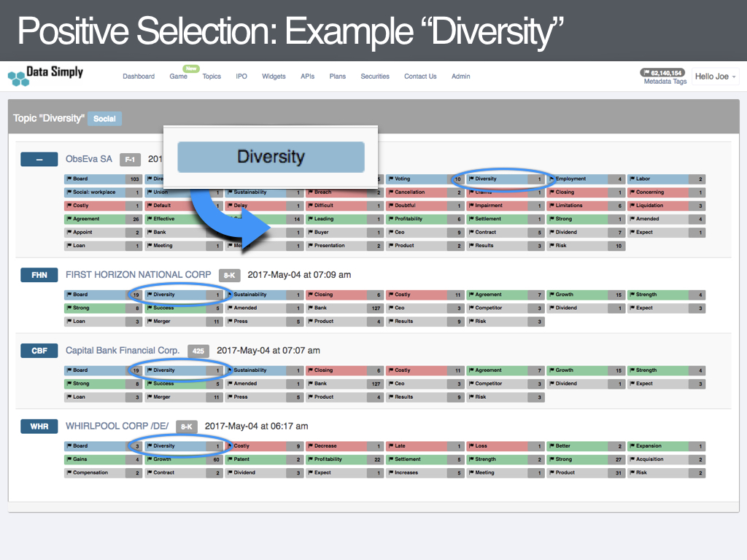Select the ObsEva Liquidation tag

tap(666, 206)
